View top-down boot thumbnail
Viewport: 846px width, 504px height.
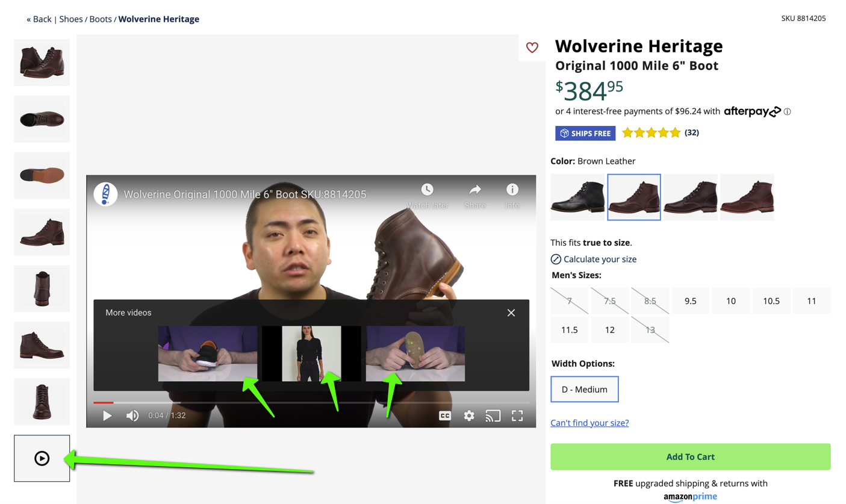click(42, 119)
